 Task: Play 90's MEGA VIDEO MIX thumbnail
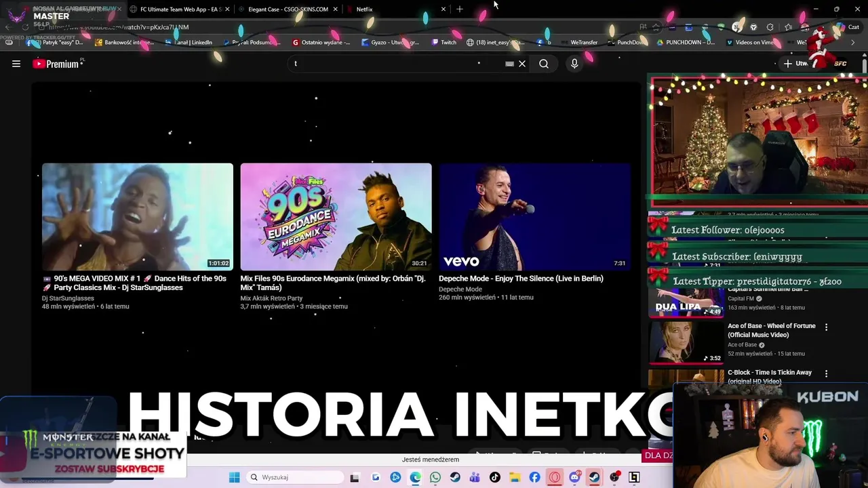pyautogui.click(x=138, y=217)
